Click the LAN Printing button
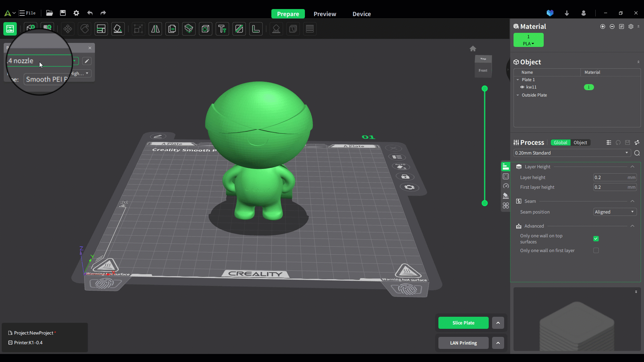 (463, 343)
